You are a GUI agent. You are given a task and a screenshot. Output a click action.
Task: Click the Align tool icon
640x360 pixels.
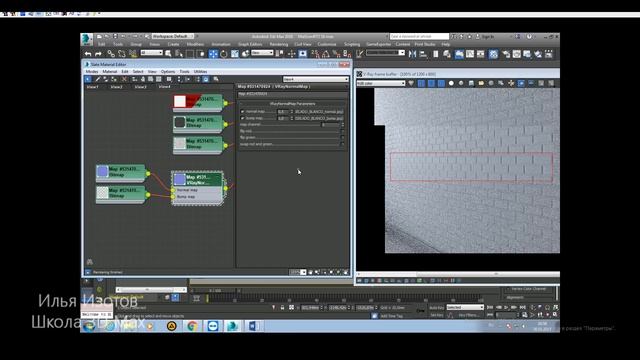click(x=423, y=54)
